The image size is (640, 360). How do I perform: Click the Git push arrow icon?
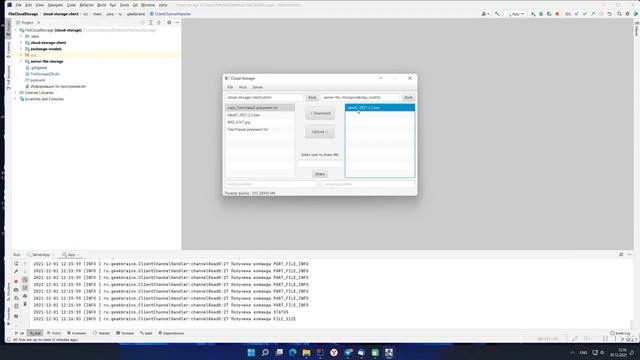tap(593, 14)
